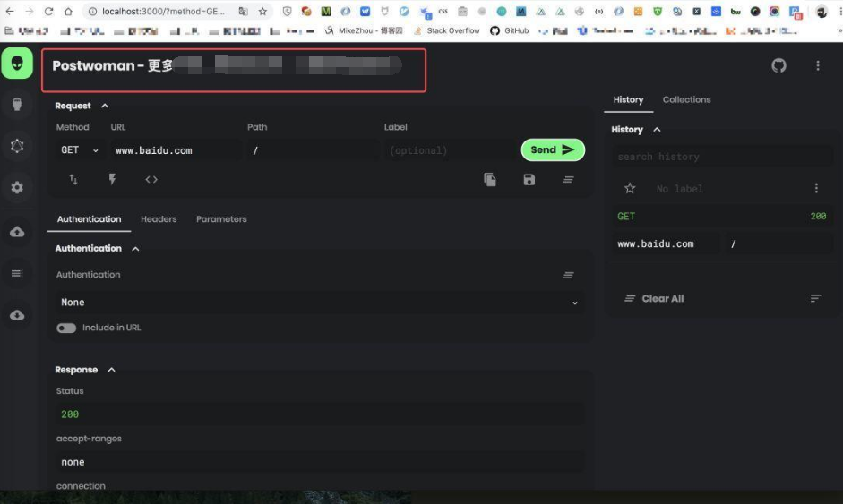
Task: Open the GraphQL sidebar icon
Action: pyautogui.click(x=17, y=146)
